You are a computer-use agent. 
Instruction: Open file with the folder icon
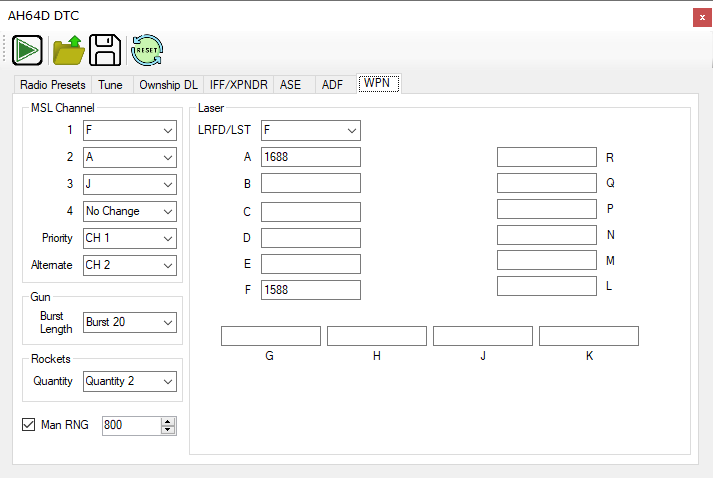pyautogui.click(x=69, y=50)
